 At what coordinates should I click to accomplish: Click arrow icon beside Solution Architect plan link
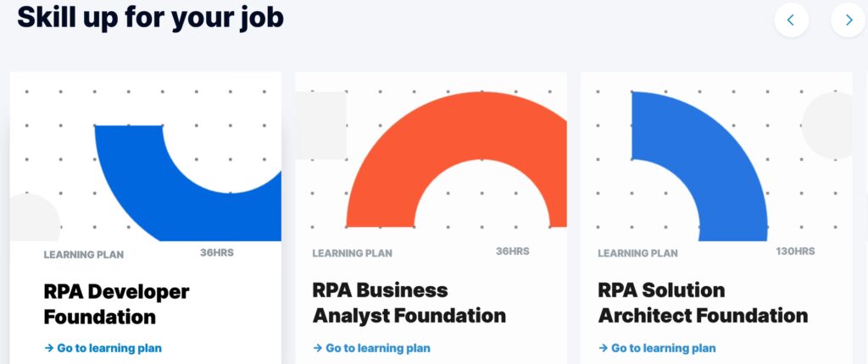(x=604, y=348)
